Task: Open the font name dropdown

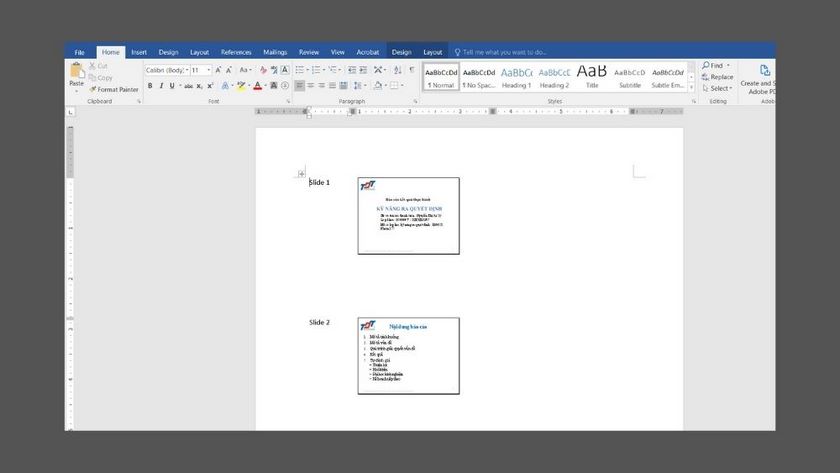Action: coord(186,70)
